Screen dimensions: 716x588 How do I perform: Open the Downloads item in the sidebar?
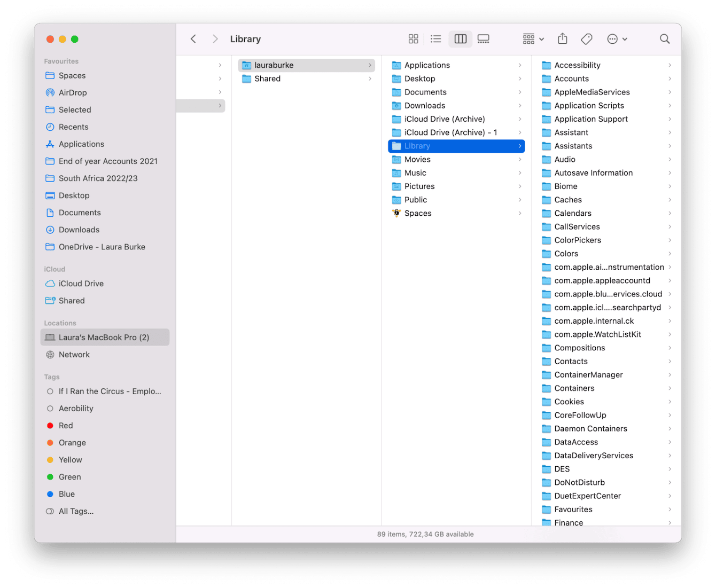point(79,230)
